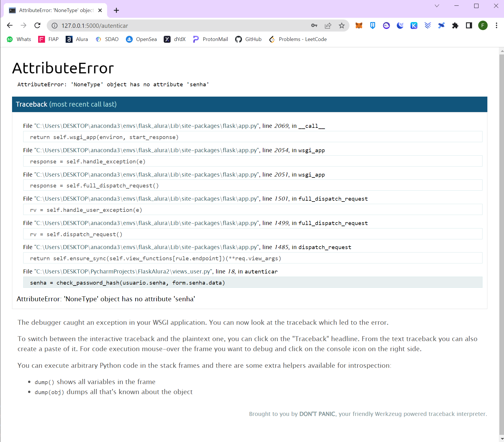Open the dYdX bookmark
Screen dimensions: 504x442
[175, 39]
